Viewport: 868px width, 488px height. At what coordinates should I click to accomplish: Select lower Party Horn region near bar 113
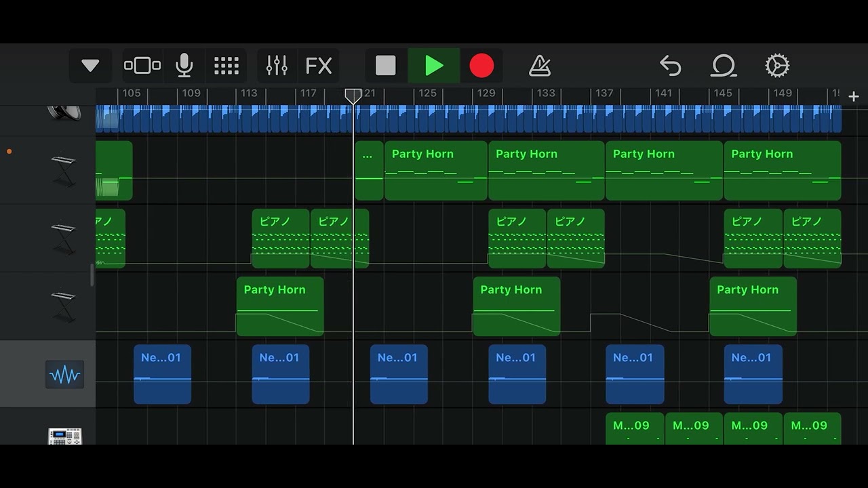point(280,306)
